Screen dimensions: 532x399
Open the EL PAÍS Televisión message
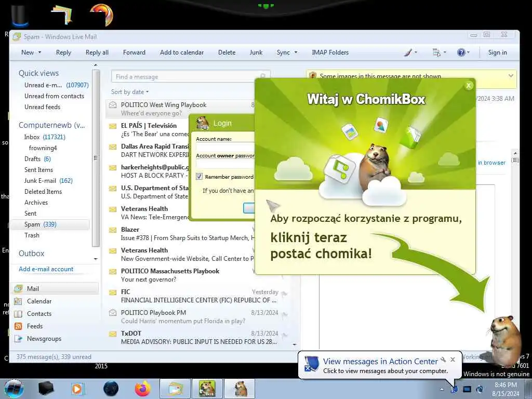(148, 129)
